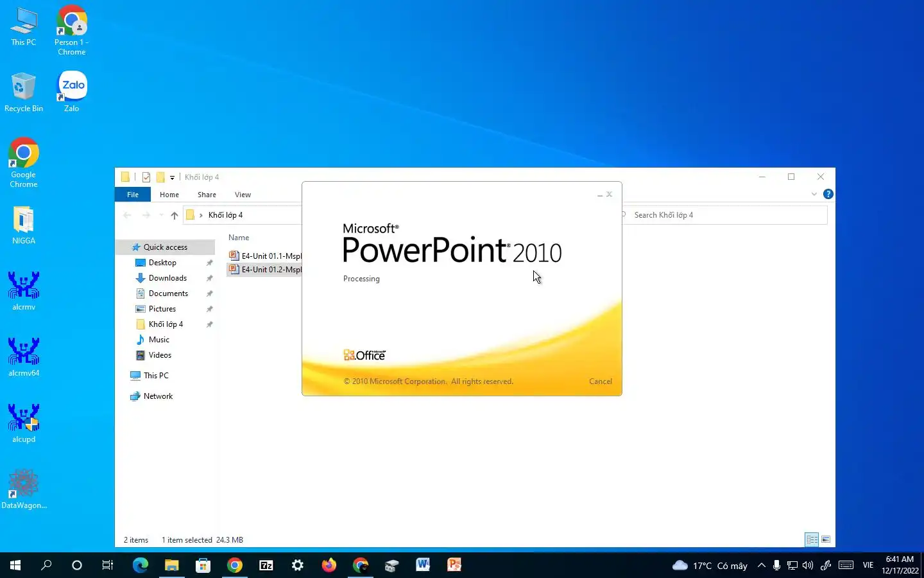Screen dimensions: 924x578
Task: Cancel PowerPoint 2010 loading
Action: (x=600, y=381)
